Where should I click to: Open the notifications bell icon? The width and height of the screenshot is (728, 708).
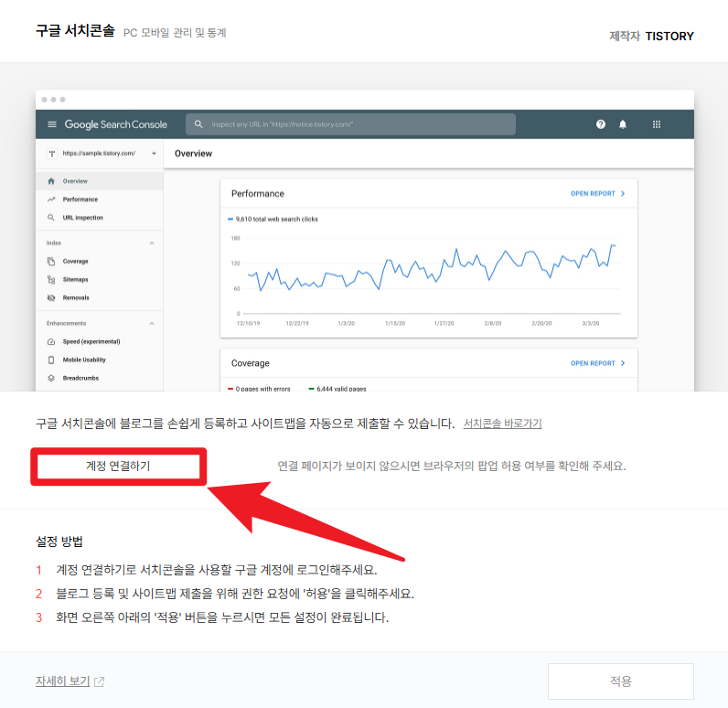point(623,124)
